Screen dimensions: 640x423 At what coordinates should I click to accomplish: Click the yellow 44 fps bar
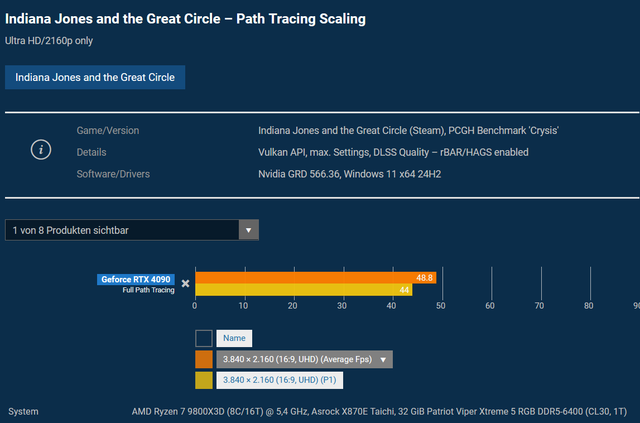tap(304, 289)
